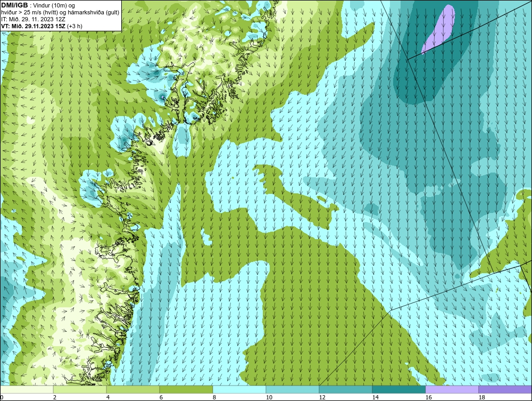Click legend scale value 18
Image resolution: width=532 pixels, height=401 pixels.
[x=482, y=397]
